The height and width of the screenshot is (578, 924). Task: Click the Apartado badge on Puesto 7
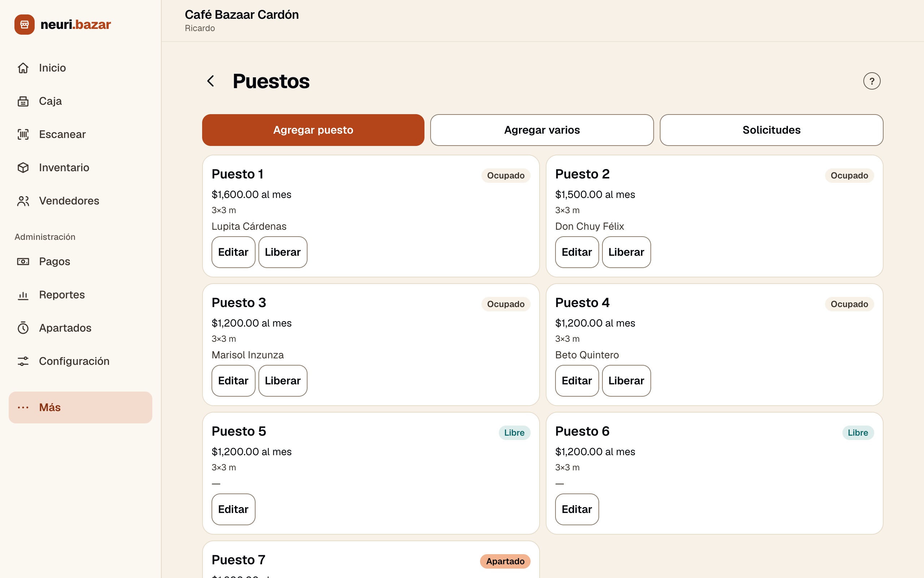click(505, 561)
